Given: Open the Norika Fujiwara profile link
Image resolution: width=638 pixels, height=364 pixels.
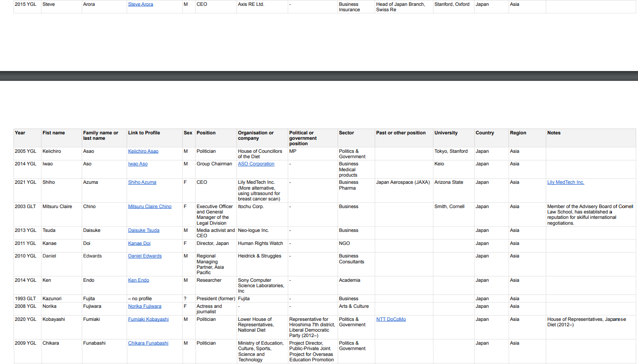Looking at the screenshot, I should 144,306.
